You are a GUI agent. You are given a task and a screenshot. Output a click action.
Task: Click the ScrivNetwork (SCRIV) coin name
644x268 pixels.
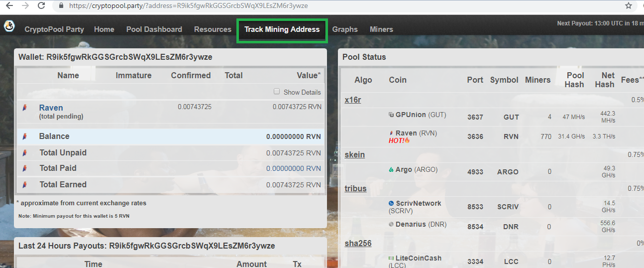pyautogui.click(x=415, y=207)
